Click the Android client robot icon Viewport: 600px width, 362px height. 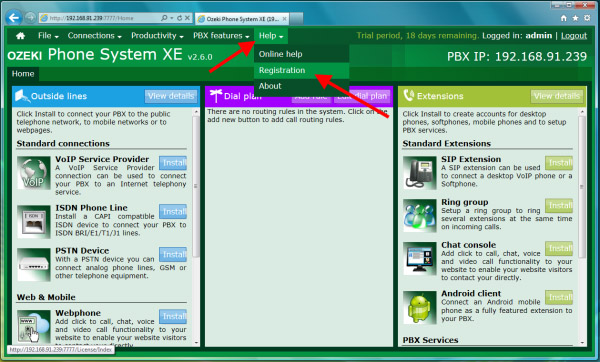click(x=420, y=307)
